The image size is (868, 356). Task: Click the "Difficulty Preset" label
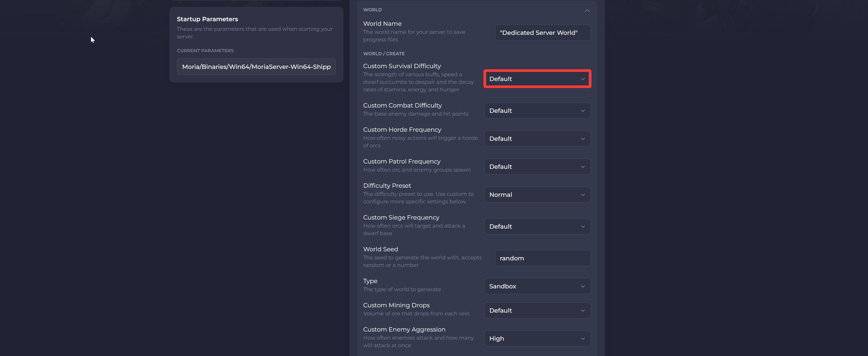pos(387,186)
